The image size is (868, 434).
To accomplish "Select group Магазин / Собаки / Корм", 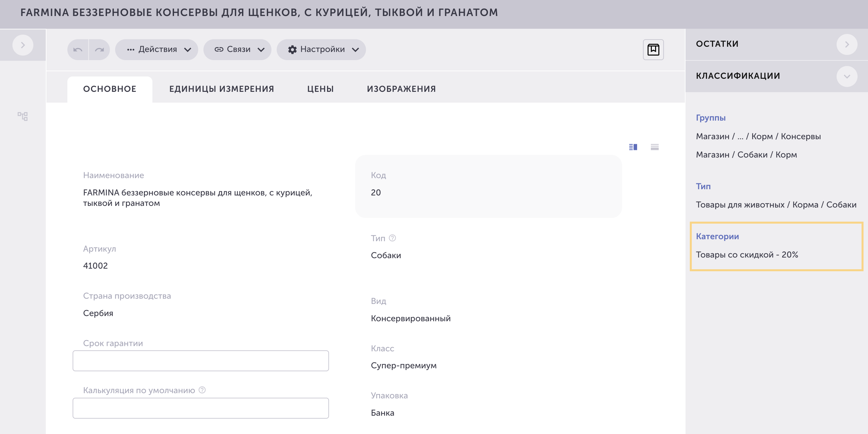I will coord(746,155).
